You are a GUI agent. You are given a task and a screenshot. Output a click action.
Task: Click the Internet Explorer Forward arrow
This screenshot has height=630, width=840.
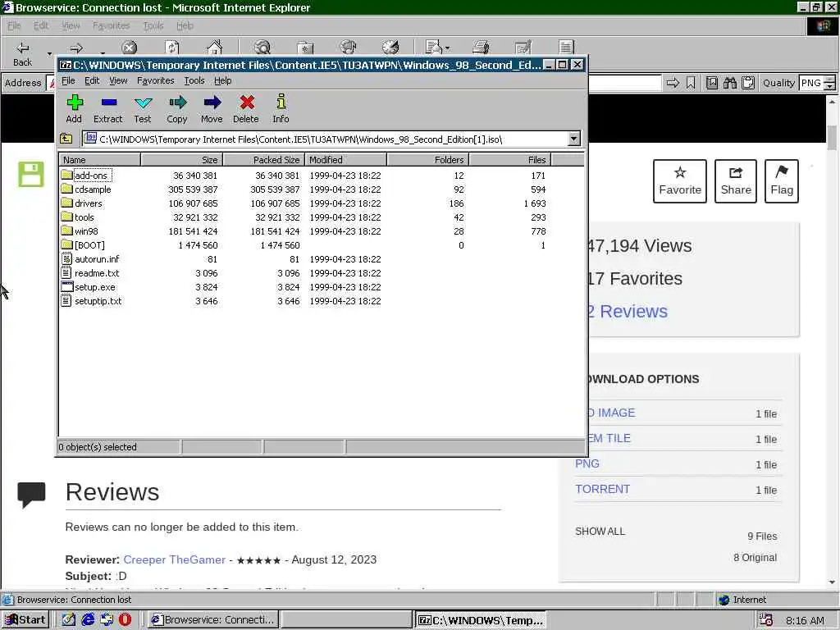(76, 48)
